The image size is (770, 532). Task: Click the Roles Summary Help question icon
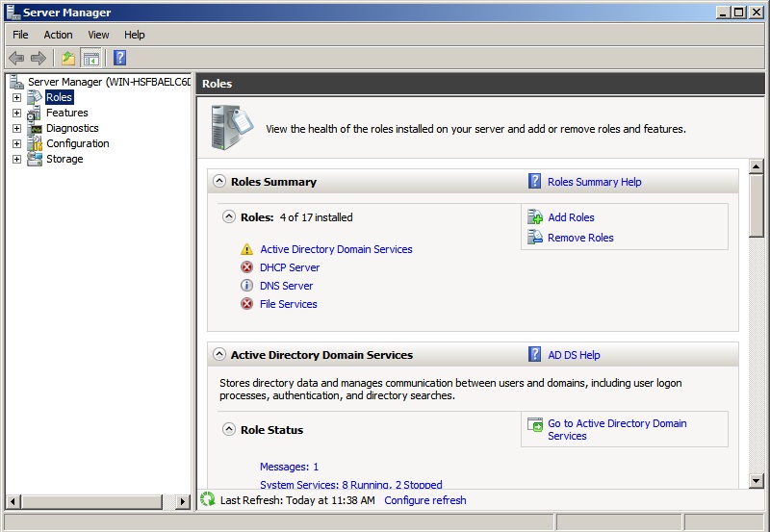point(535,181)
